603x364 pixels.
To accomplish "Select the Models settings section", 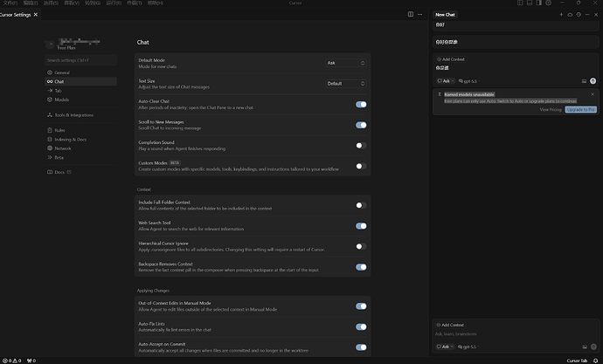I will pyautogui.click(x=80, y=100).
